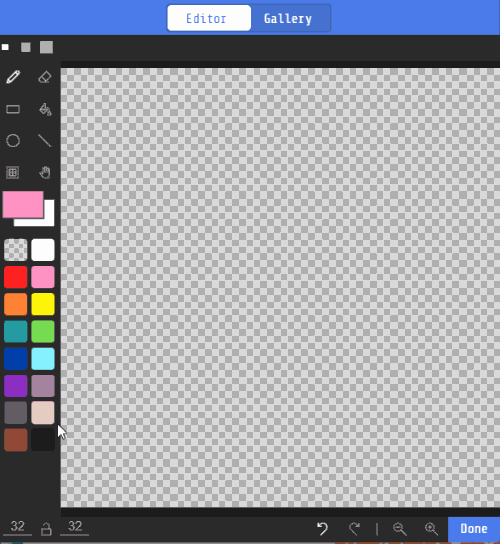Select the Circle shape tool
500x544 pixels.
click(13, 141)
